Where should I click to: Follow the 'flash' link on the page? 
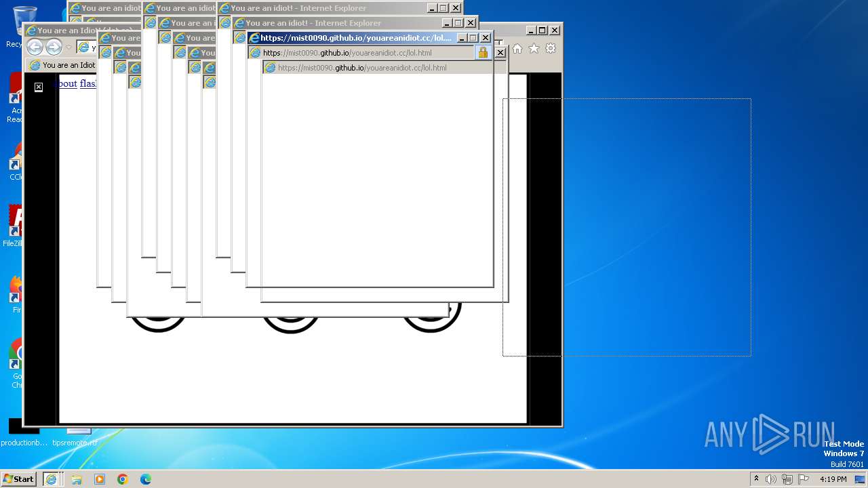87,83
